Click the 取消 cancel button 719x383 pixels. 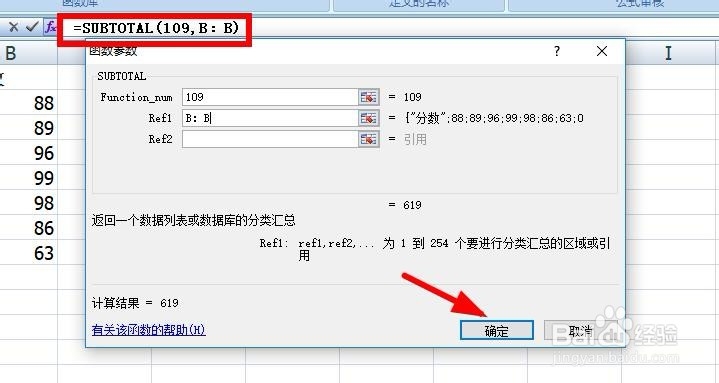580,330
